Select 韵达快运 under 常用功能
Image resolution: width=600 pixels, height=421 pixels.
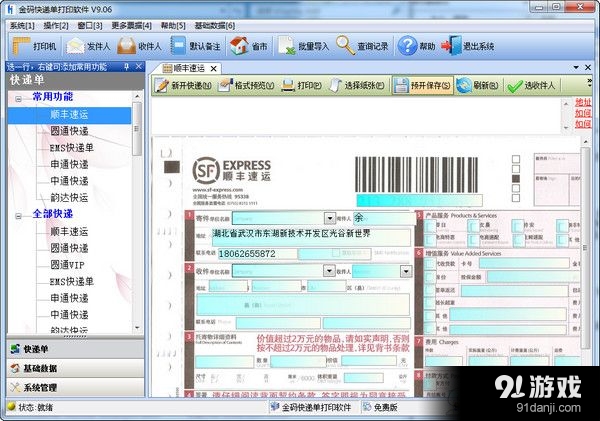[69, 197]
